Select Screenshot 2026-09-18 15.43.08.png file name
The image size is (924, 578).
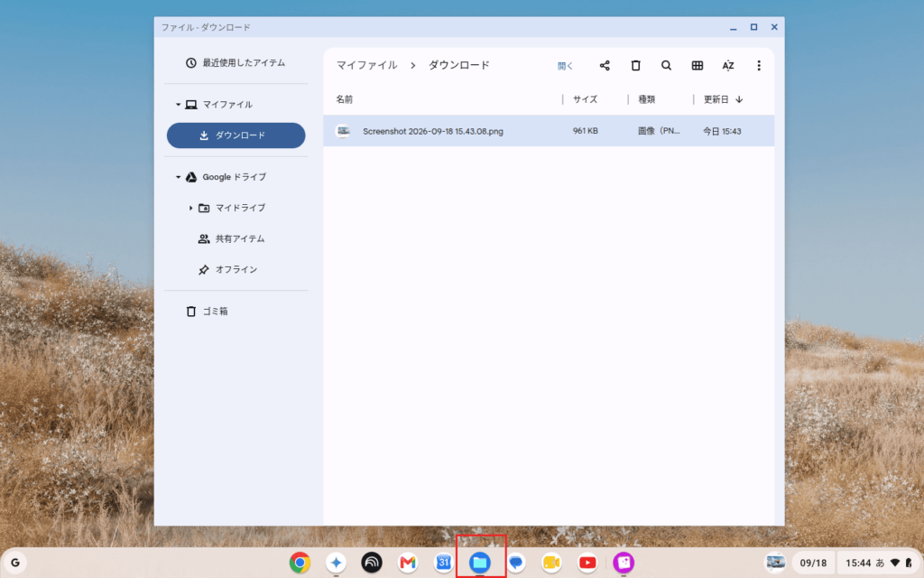point(433,131)
